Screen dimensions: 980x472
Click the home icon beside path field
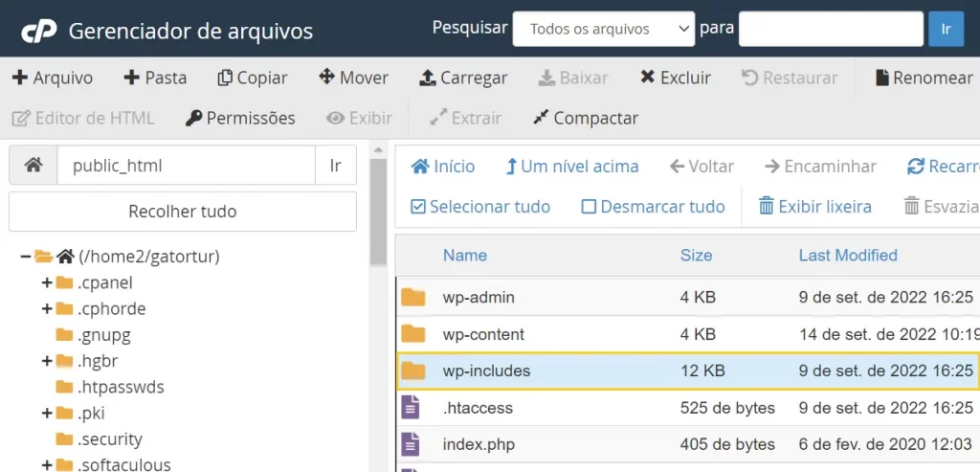coord(33,165)
